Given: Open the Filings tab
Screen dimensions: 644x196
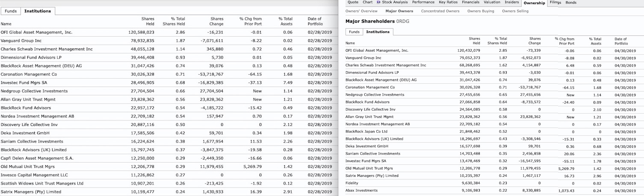Looking at the screenshot, I should (555, 2).
